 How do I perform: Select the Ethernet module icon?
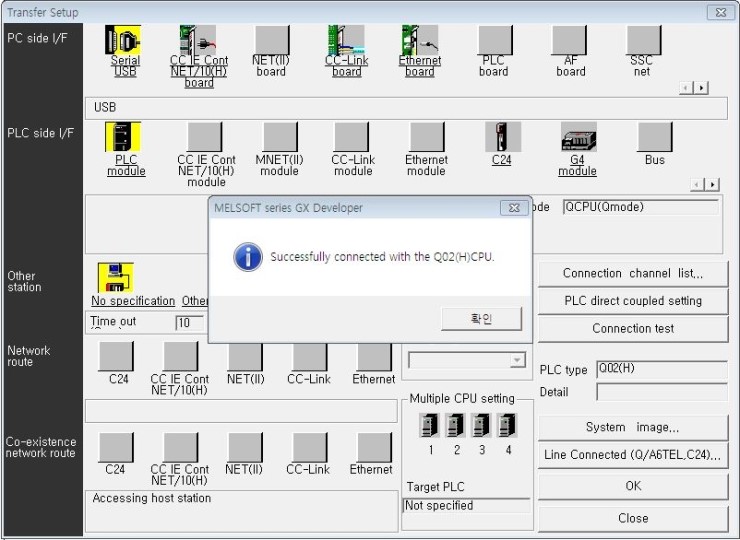pyautogui.click(x=427, y=137)
